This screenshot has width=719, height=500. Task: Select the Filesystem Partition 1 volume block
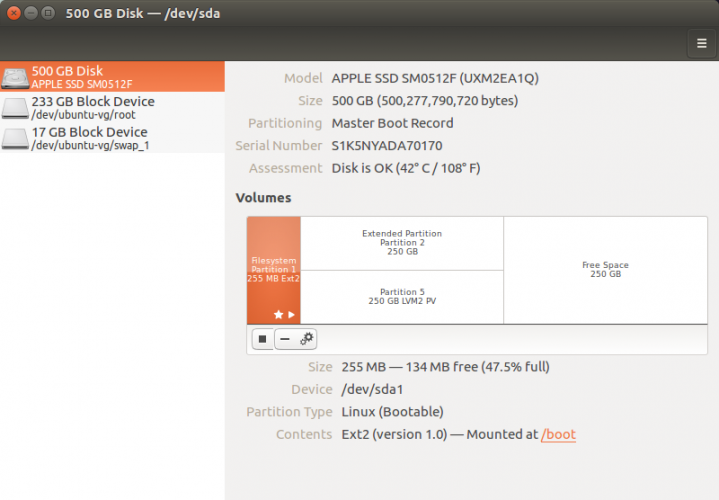273,265
